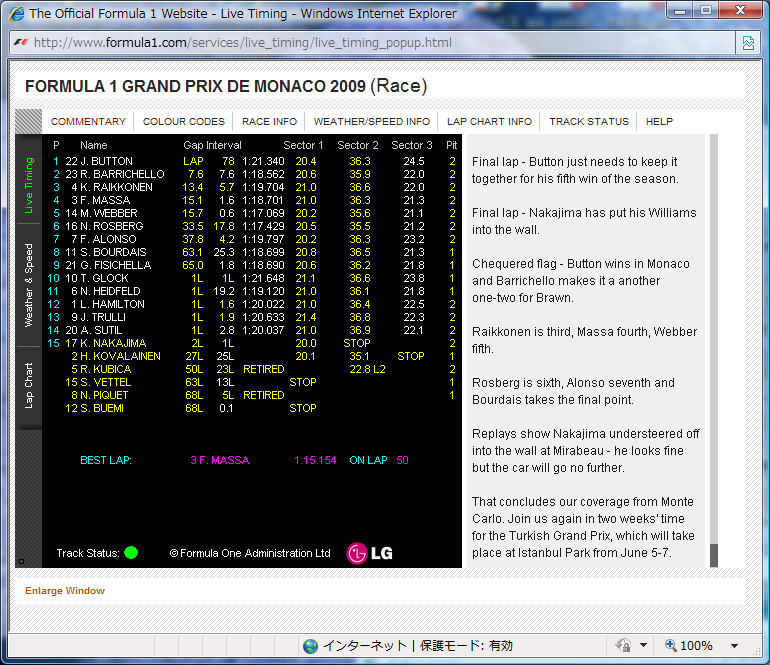
Task: Click J. BUTTON in position 1 row
Action: pos(107,161)
